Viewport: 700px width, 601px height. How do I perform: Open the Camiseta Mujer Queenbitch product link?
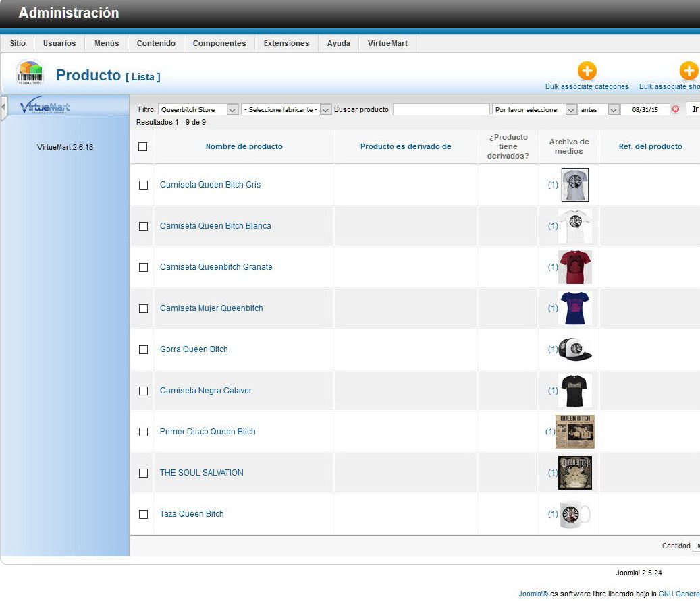[211, 308]
